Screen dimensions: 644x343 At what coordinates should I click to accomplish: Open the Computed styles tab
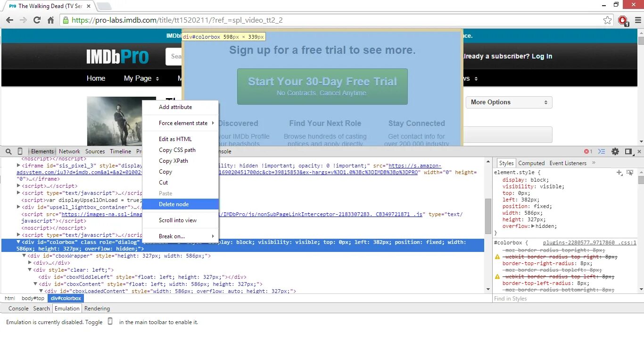[x=531, y=163]
